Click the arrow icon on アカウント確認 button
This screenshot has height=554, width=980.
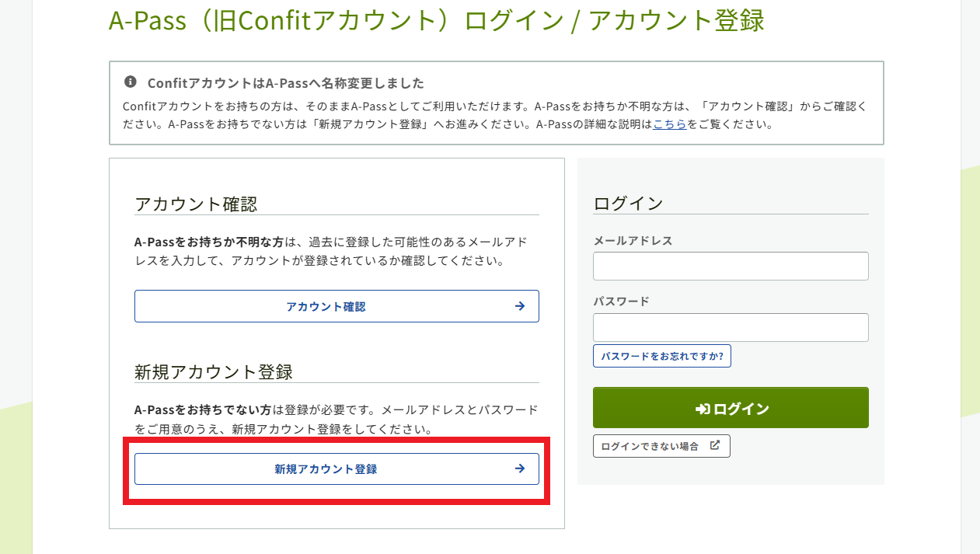coord(520,306)
